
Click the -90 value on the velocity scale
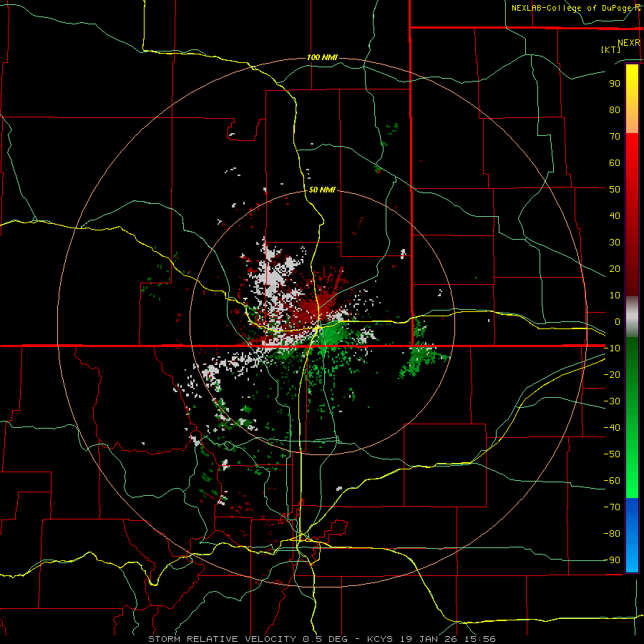[x=612, y=560]
